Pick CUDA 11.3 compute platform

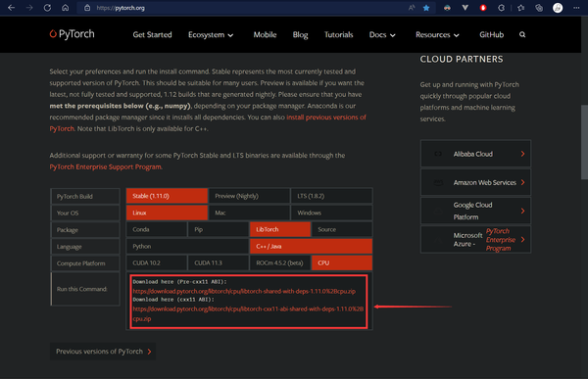[x=218, y=263]
